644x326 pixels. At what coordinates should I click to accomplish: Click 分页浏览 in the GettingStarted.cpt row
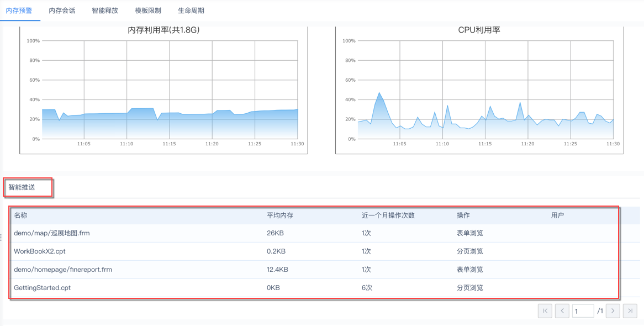[x=470, y=288]
